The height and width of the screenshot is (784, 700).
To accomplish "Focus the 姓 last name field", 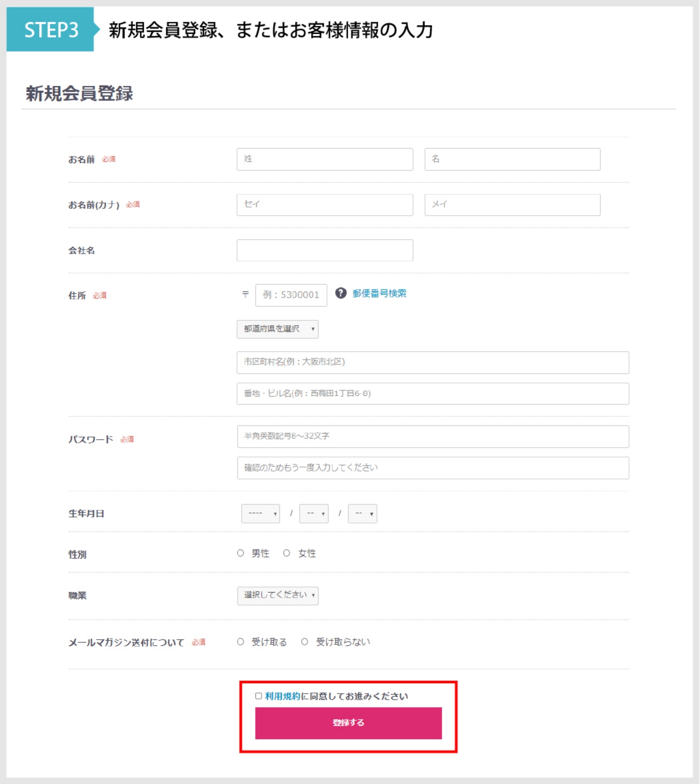I will tap(324, 159).
